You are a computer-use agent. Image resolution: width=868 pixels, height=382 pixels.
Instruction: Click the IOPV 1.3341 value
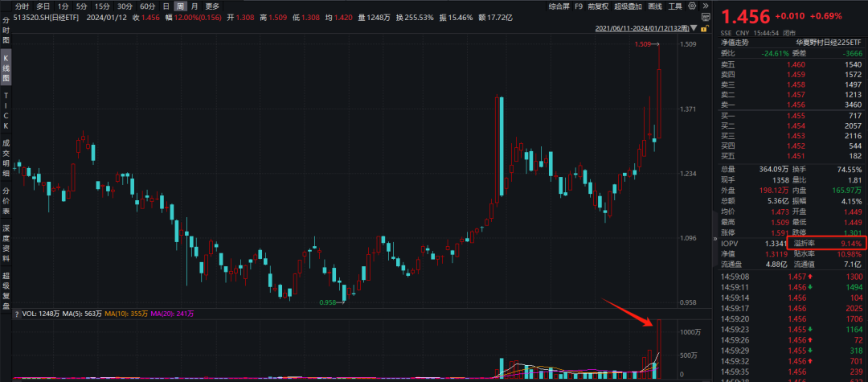coord(775,244)
